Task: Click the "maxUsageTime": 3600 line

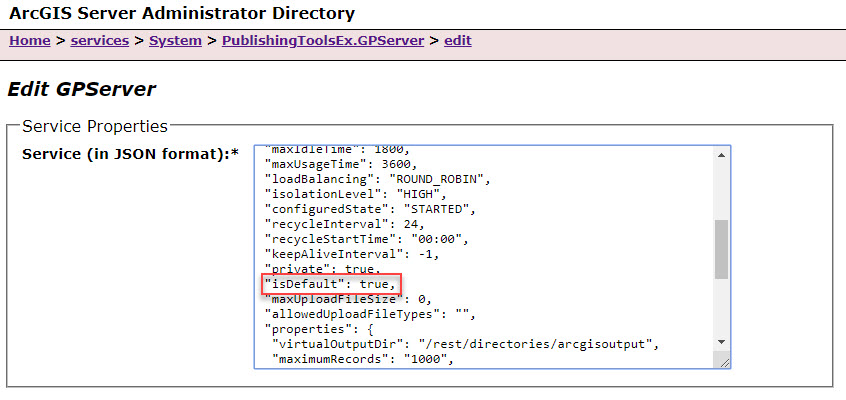Action: [341, 164]
